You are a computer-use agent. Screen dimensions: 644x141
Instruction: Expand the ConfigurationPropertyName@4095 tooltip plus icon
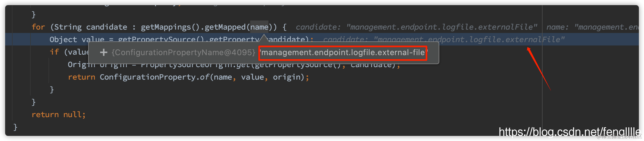click(103, 52)
